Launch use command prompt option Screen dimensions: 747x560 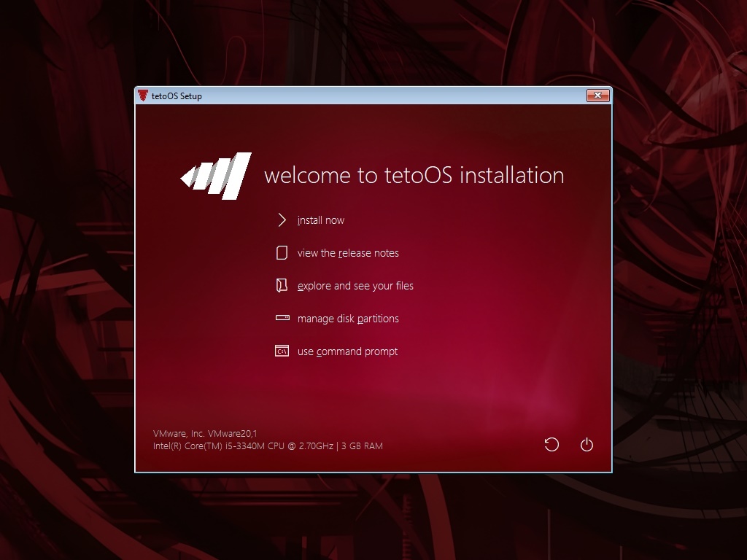pos(348,351)
